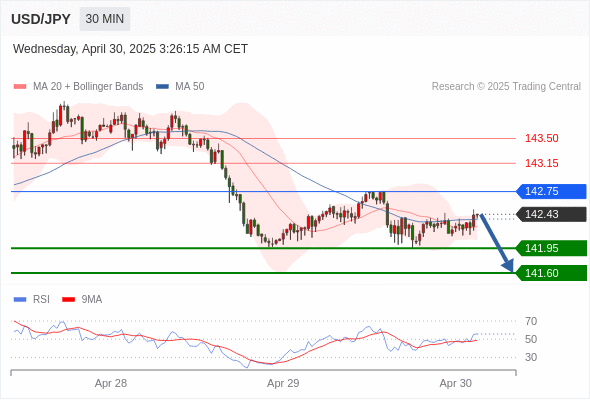Screen dimensions: 590x400
Task: Click the 141.95 support price tag
Action: pyautogui.click(x=552, y=248)
